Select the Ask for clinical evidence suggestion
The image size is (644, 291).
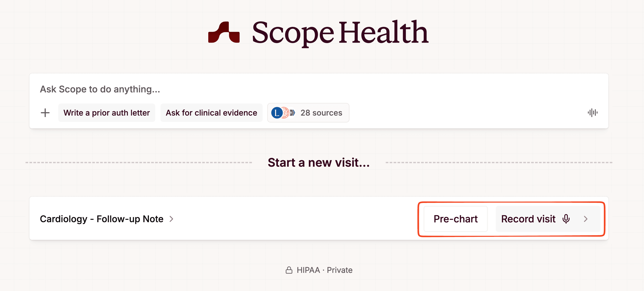coord(211,113)
